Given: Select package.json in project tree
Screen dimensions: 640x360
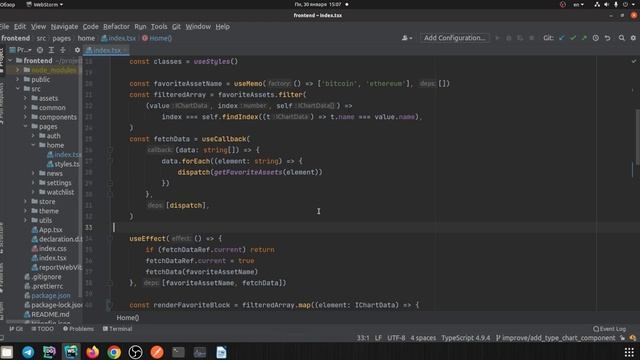Looking at the screenshot, I should tap(47, 296).
